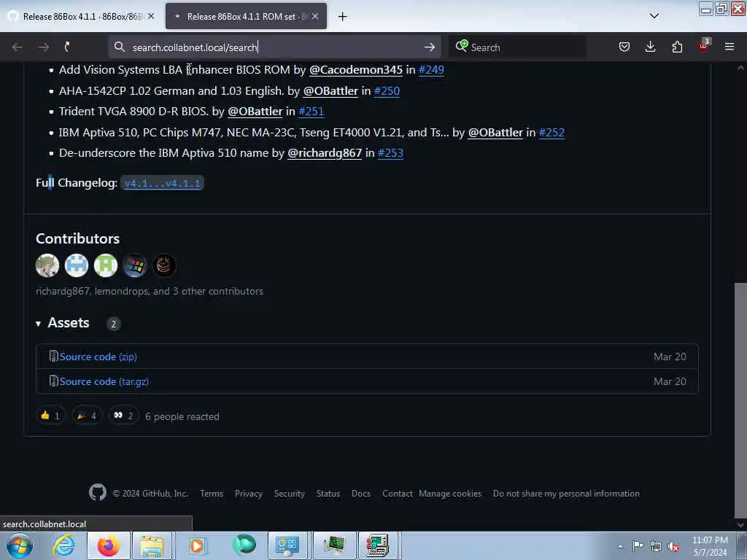747x560 pixels.
Task: Click the vertical page scrollbar thumb
Action: [x=740, y=400]
